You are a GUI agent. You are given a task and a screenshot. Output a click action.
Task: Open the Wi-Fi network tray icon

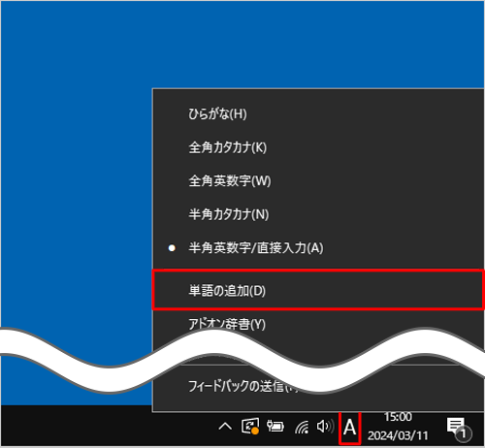click(x=302, y=427)
